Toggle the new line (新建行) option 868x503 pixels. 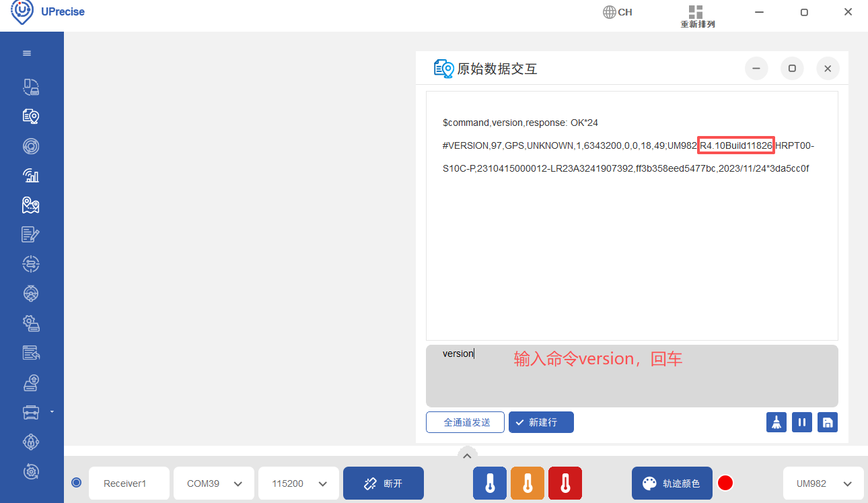coord(541,422)
